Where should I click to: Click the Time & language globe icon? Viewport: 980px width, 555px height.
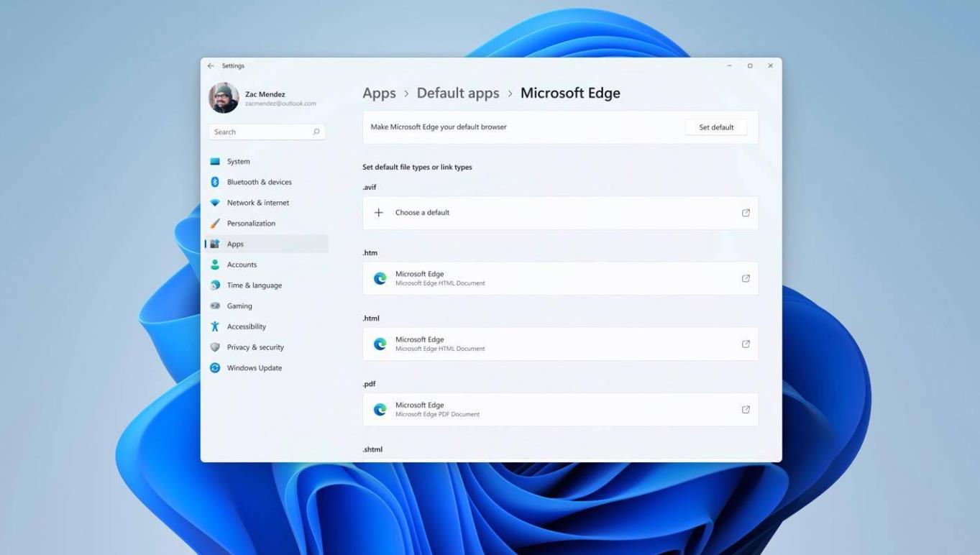click(x=215, y=285)
